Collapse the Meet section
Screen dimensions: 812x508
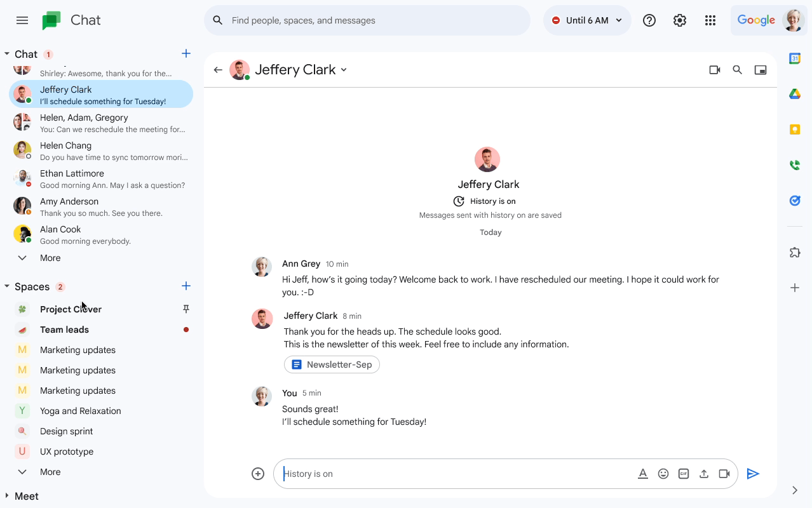[x=8, y=496]
